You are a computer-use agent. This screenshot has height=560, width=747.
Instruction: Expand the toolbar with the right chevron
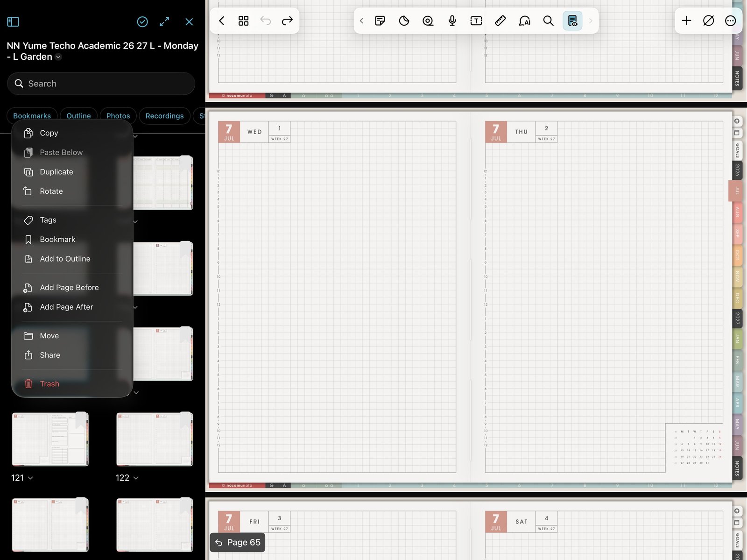point(591,21)
